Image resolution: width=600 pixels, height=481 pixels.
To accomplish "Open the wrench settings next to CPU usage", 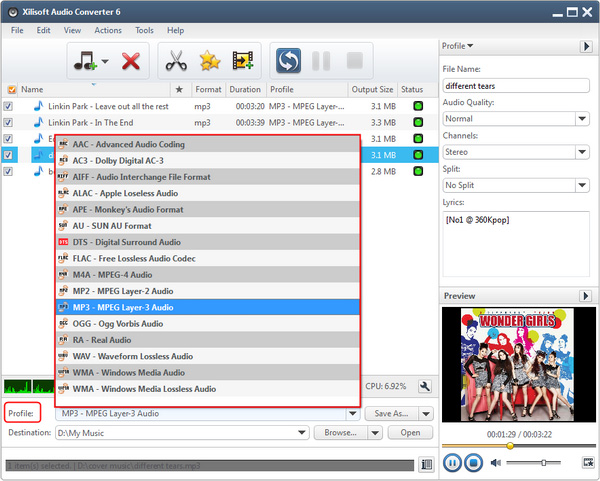I will tap(424, 387).
